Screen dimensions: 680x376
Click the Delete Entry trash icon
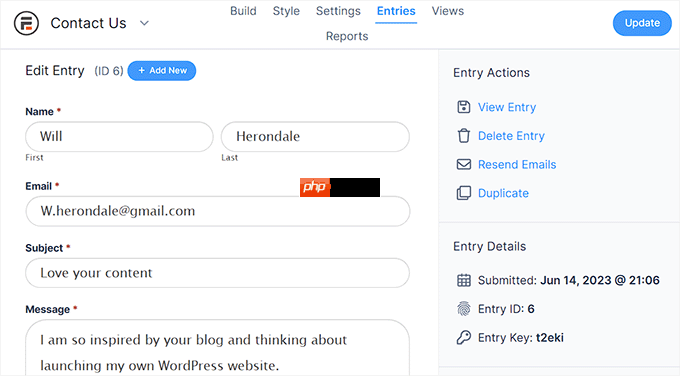(x=464, y=136)
